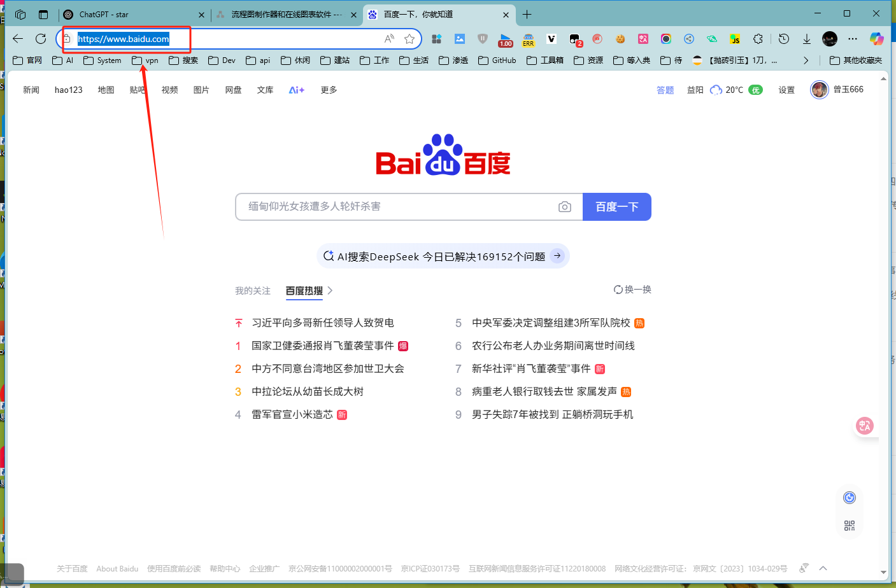Open the 地图 link
The image size is (896, 588).
pos(106,90)
